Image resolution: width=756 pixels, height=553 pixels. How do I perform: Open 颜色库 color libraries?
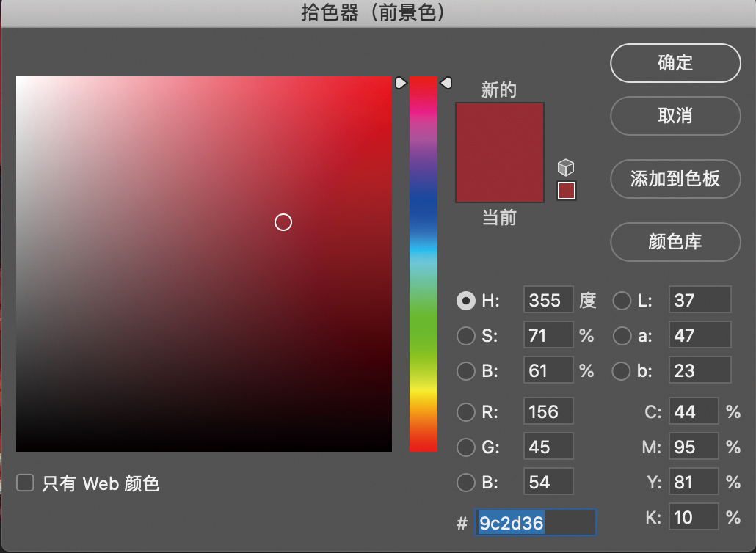(675, 242)
